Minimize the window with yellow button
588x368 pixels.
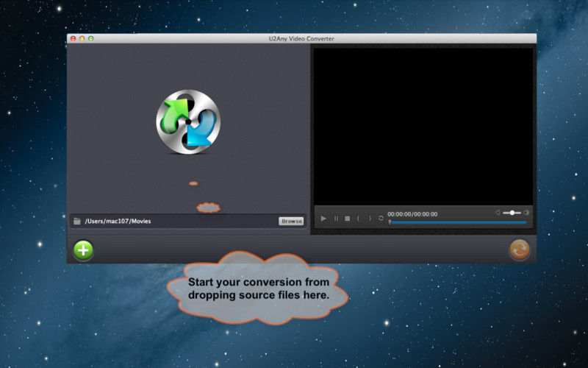[x=82, y=38]
